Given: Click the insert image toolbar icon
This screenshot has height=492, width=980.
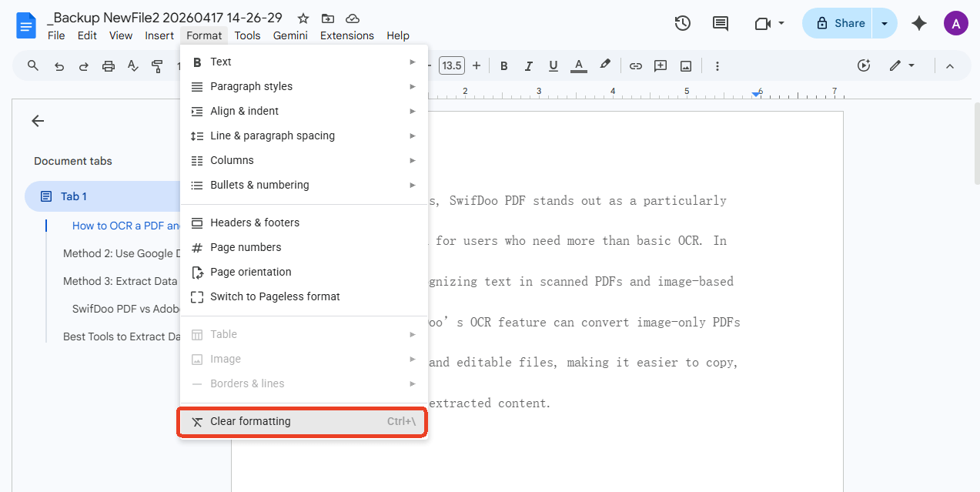Looking at the screenshot, I should [x=685, y=66].
